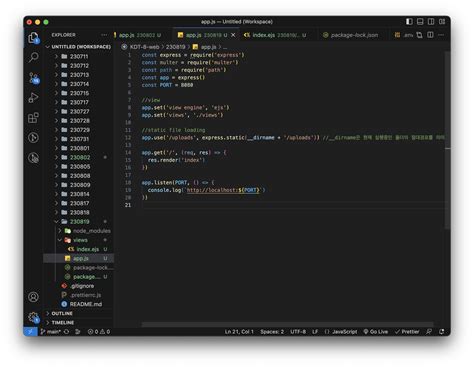Collapse the 230819 folder
Screen dimensions: 474x367
(x=79, y=221)
